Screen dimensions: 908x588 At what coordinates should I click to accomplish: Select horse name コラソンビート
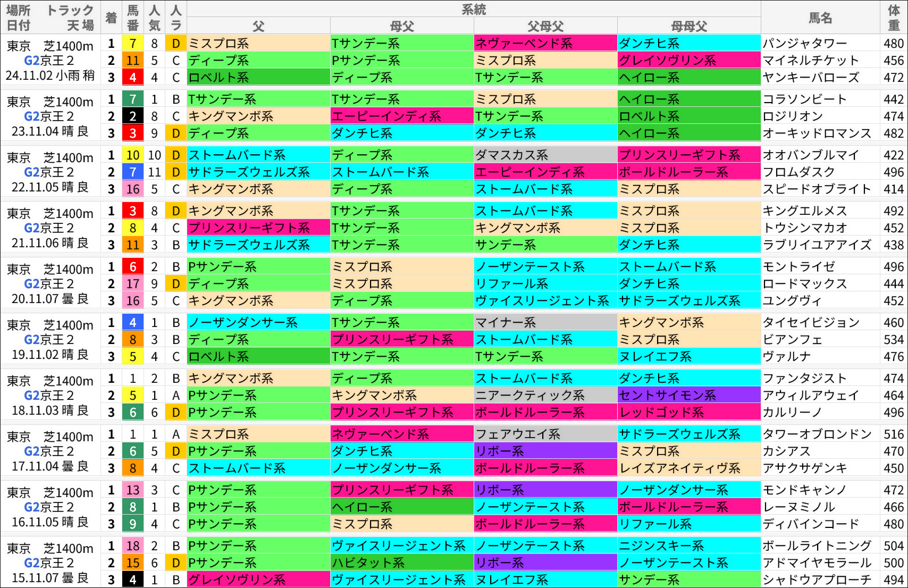coord(803,99)
